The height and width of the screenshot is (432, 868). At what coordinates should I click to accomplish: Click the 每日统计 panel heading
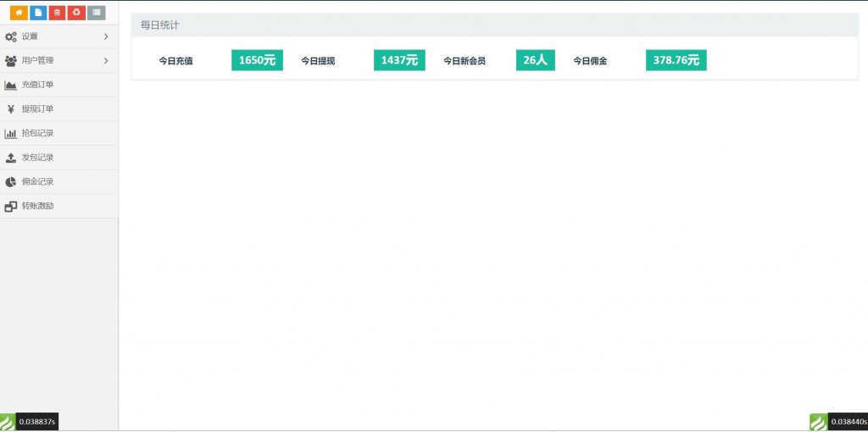160,25
